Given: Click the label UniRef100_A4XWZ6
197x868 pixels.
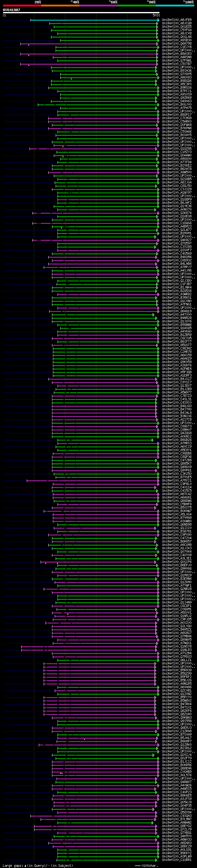Looking at the screenshot, I should click(x=177, y=785).
